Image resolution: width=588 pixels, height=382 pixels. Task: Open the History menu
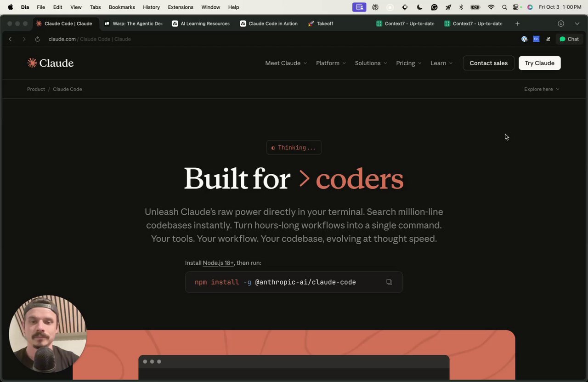click(151, 7)
